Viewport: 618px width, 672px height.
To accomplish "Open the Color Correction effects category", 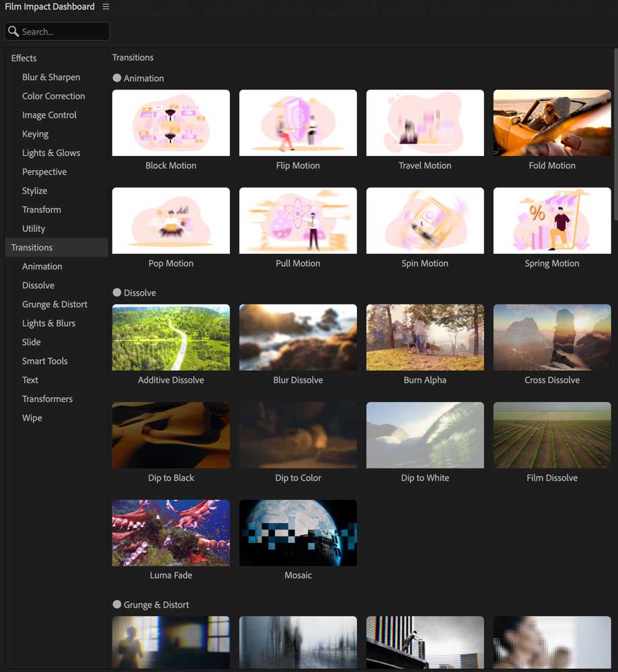I will click(x=53, y=96).
